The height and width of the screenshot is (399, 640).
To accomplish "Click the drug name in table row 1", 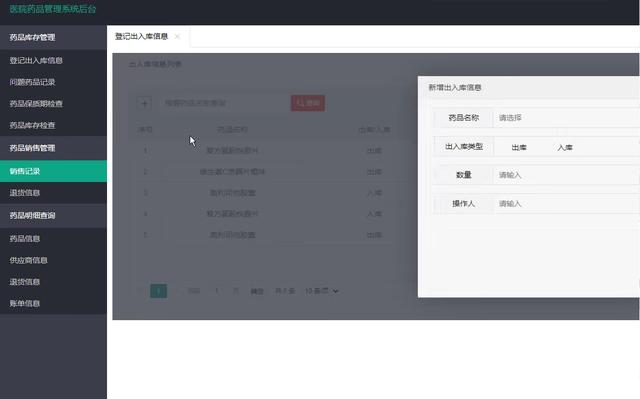I will click(x=232, y=151).
